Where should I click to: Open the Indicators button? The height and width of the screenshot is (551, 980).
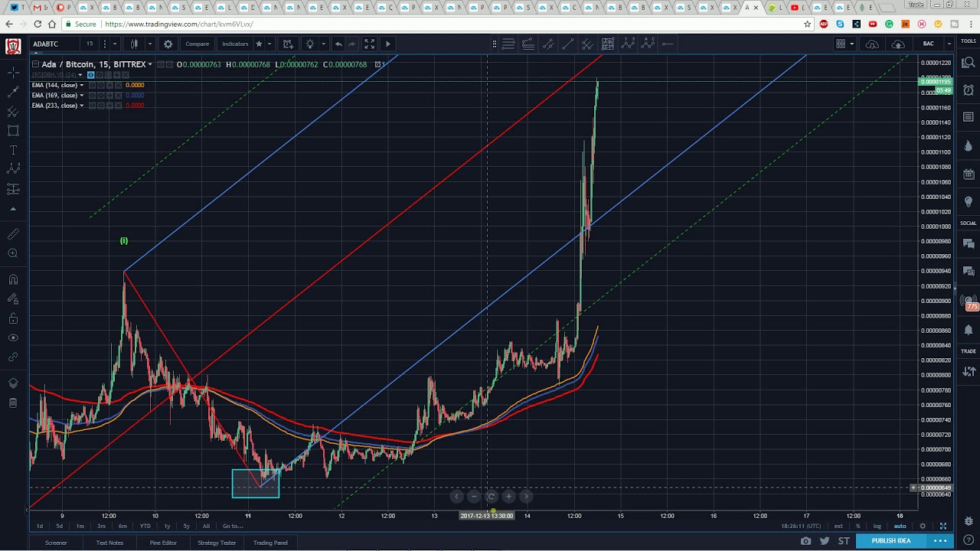235,44
